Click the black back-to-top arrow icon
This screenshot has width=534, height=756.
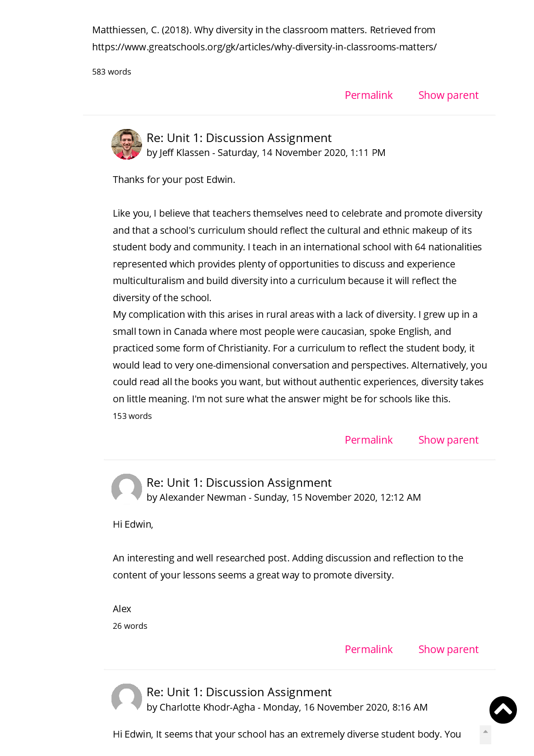[x=503, y=710]
